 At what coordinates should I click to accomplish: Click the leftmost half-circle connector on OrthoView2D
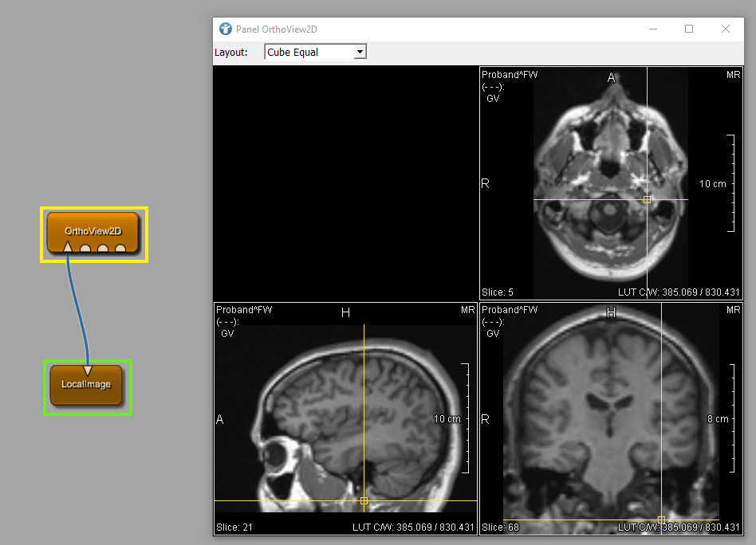pos(85,249)
